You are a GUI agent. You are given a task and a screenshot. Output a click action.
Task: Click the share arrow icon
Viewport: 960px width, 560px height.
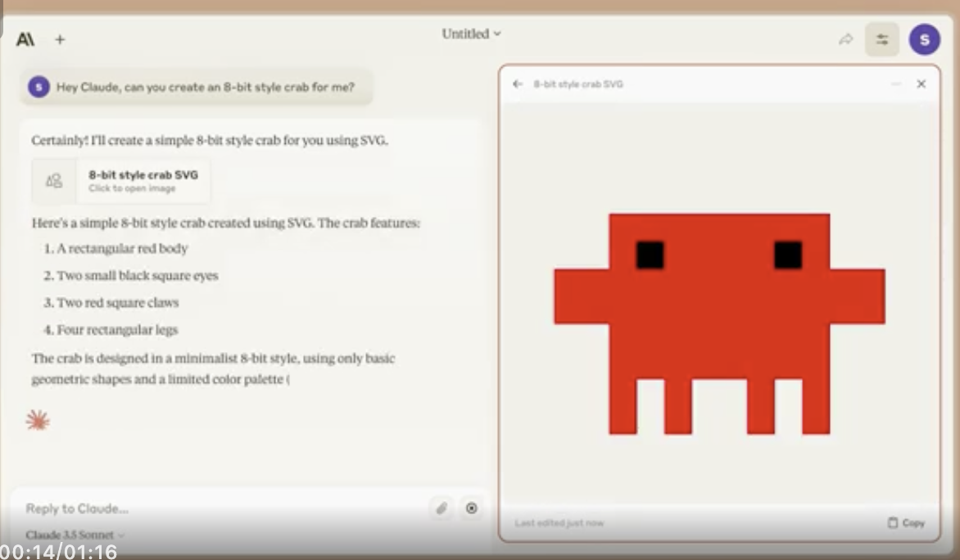pos(846,40)
